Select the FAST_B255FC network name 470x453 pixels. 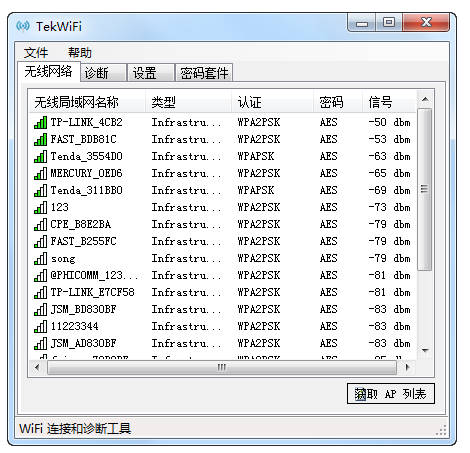[x=84, y=241]
